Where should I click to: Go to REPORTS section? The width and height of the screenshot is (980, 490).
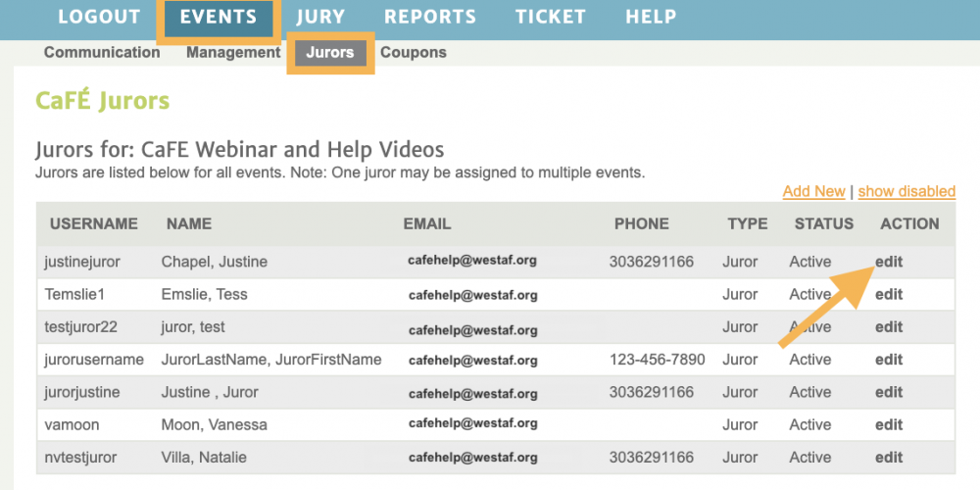(x=430, y=17)
